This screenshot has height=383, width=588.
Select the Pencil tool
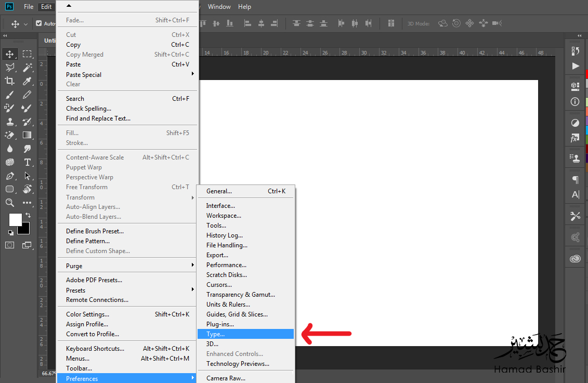tap(27, 95)
